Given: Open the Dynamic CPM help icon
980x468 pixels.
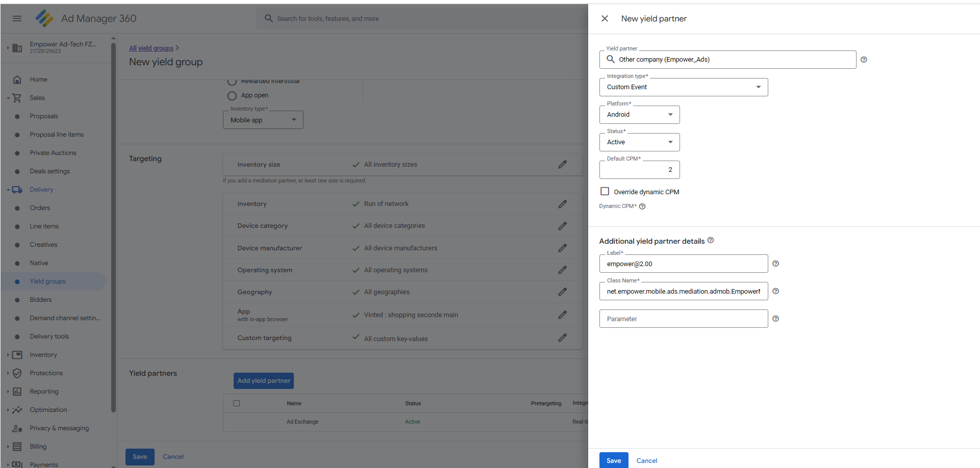Looking at the screenshot, I should [x=642, y=206].
